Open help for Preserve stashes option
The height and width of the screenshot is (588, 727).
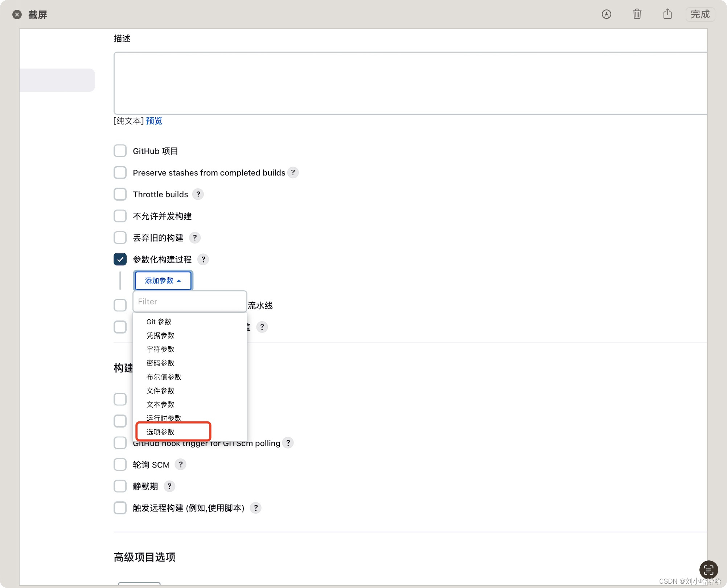pos(293,172)
